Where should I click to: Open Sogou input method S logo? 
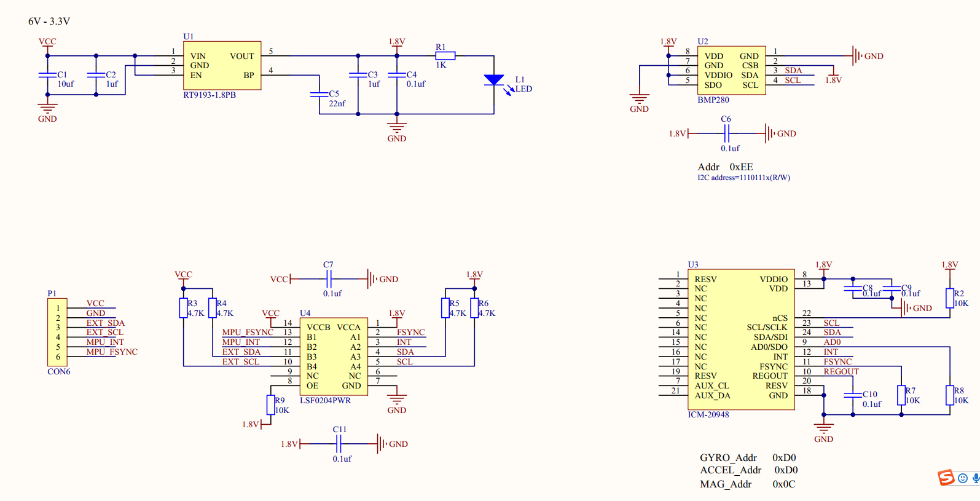[946, 478]
